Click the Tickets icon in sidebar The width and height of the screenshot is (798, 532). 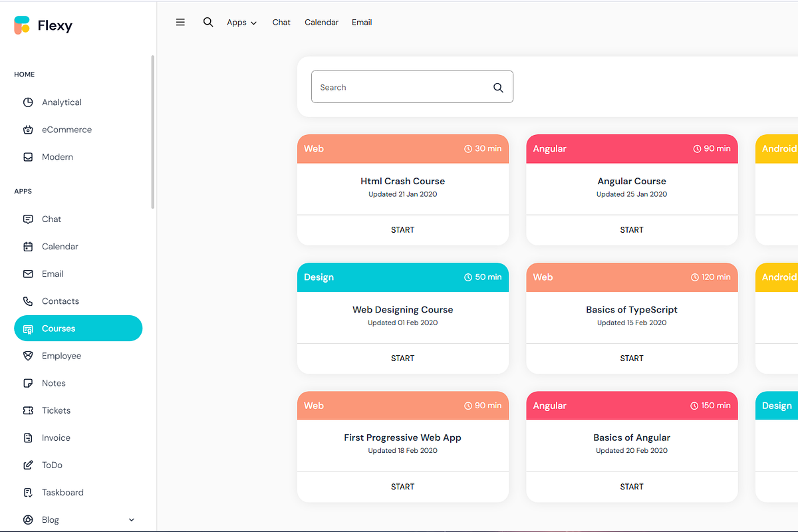point(28,410)
